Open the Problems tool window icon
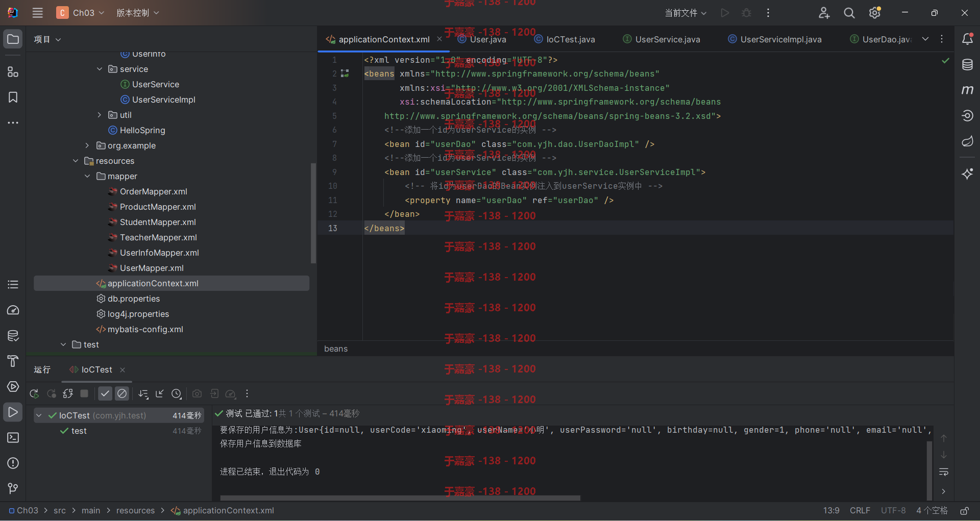The width and height of the screenshot is (980, 521). (x=13, y=463)
